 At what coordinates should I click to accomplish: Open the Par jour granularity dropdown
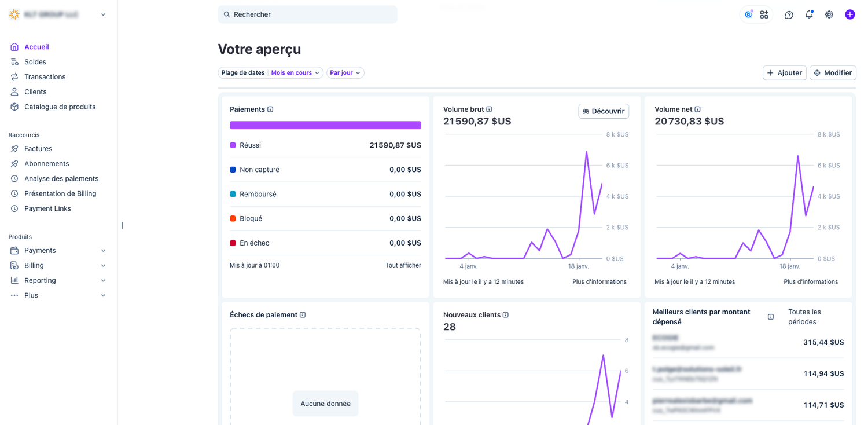(x=345, y=73)
